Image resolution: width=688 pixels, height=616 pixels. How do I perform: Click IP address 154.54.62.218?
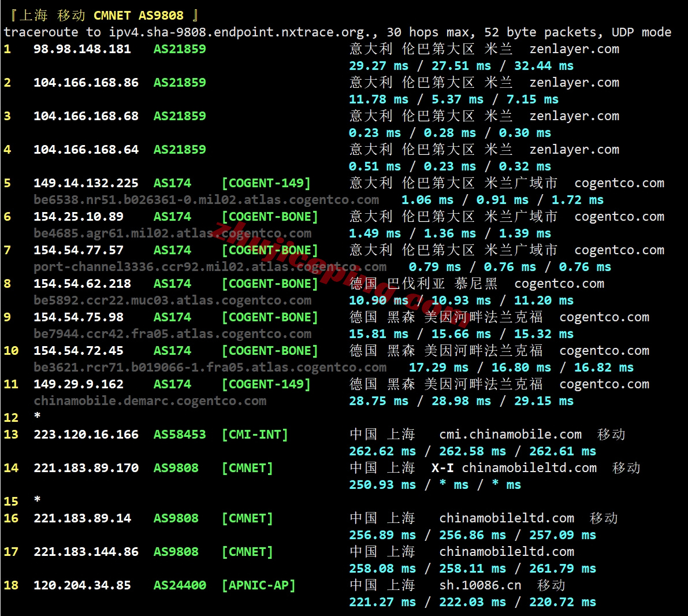82,284
